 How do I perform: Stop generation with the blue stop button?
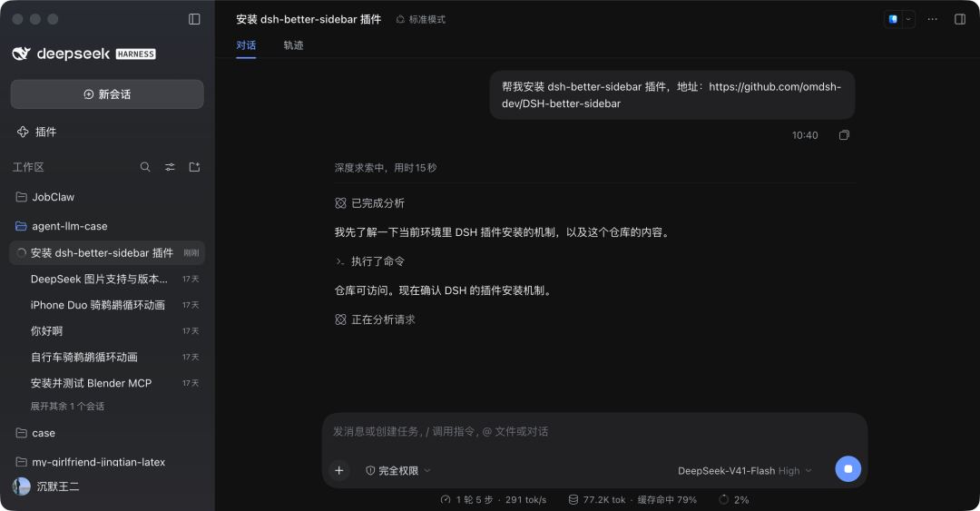tap(848, 469)
